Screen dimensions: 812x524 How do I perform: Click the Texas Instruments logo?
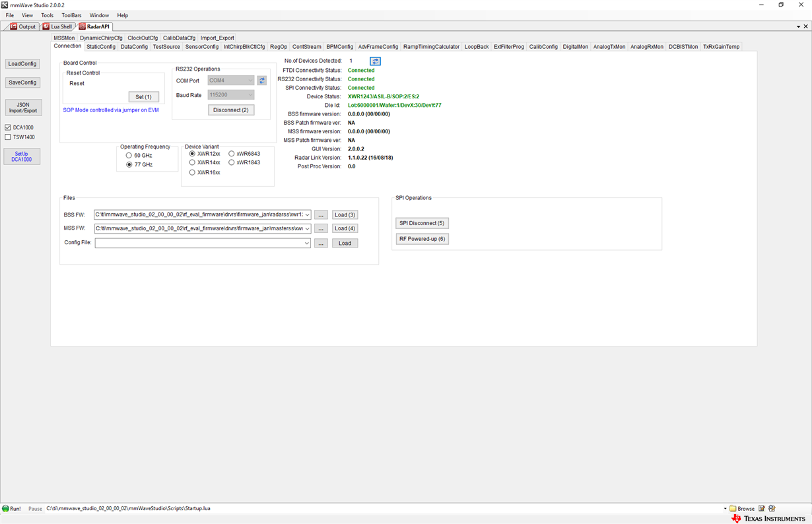tap(768, 519)
